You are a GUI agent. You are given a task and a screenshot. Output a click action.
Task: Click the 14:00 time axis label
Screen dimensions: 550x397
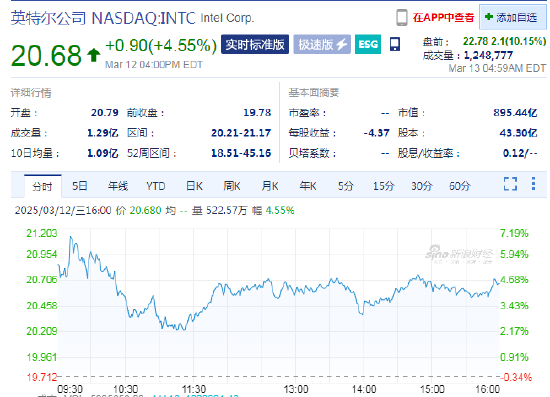pos(364,389)
